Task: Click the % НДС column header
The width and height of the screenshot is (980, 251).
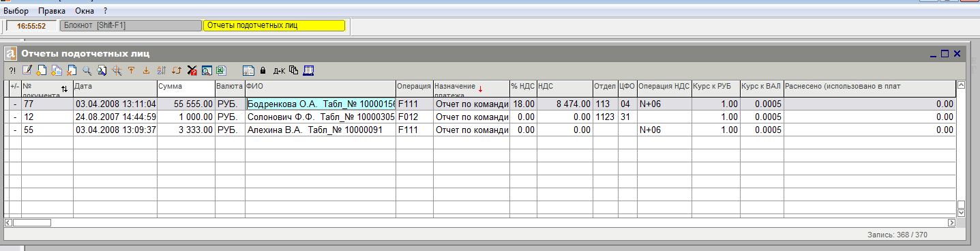Action: pos(523,89)
